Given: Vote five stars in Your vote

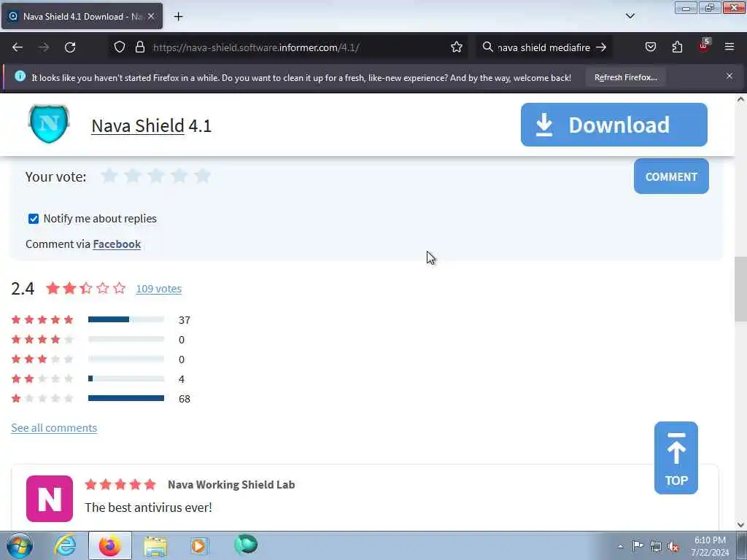Looking at the screenshot, I should pyautogui.click(x=203, y=176).
